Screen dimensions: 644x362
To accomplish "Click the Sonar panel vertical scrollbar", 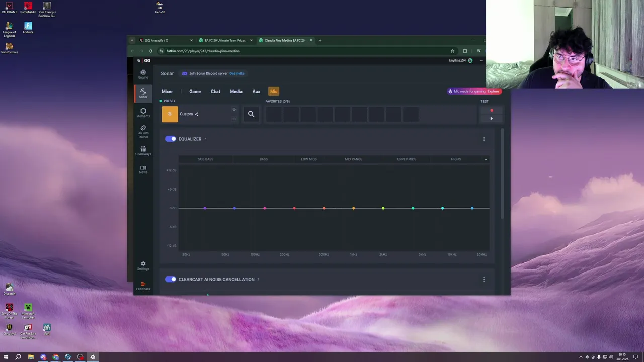I will click(502, 173).
